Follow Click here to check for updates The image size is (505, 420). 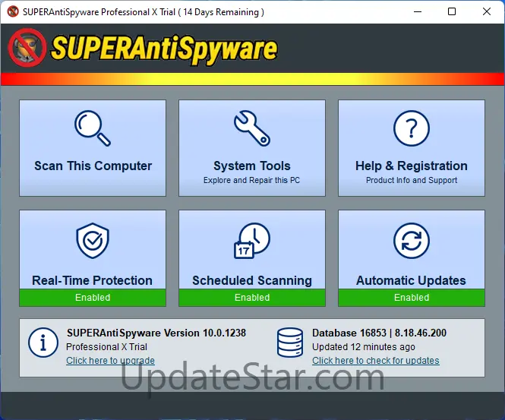pyautogui.click(x=376, y=361)
